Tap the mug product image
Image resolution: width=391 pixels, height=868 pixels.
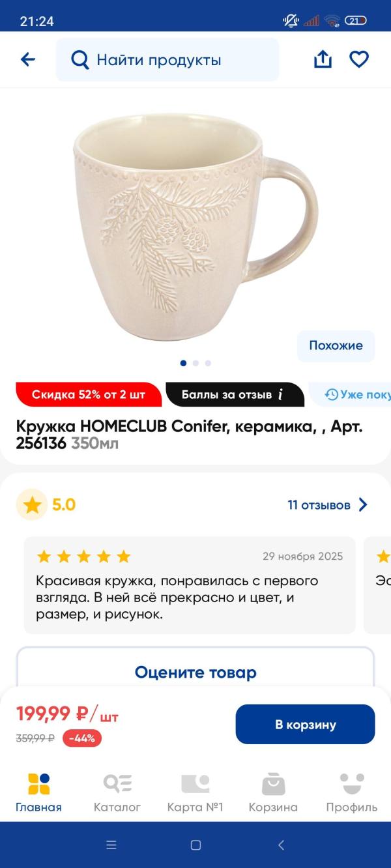[x=195, y=226]
